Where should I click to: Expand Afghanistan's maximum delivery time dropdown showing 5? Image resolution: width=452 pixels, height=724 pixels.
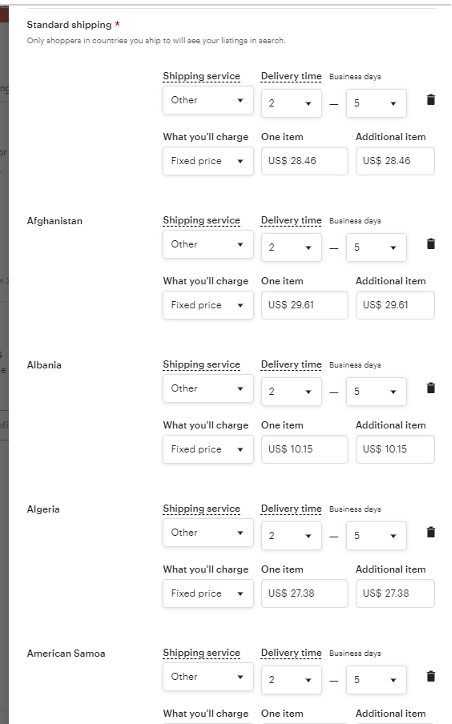pos(376,247)
